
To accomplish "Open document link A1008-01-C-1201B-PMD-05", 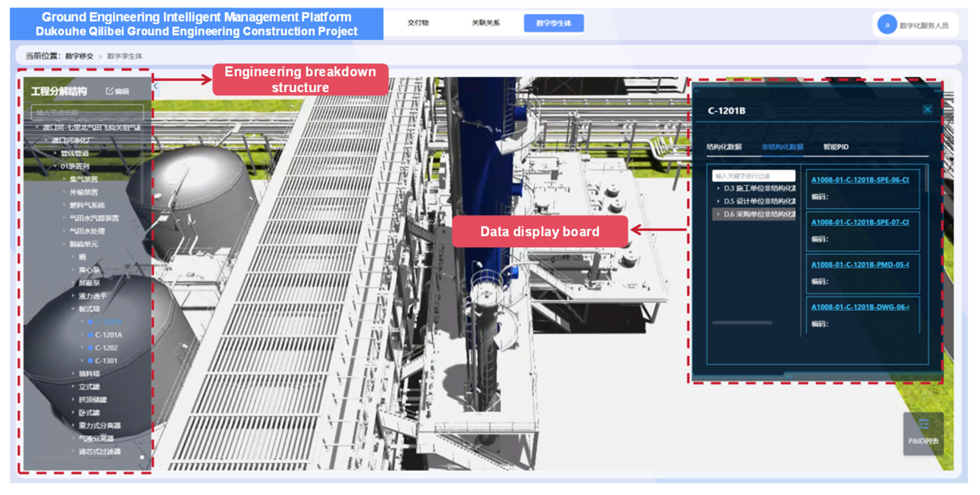I will (860, 265).
